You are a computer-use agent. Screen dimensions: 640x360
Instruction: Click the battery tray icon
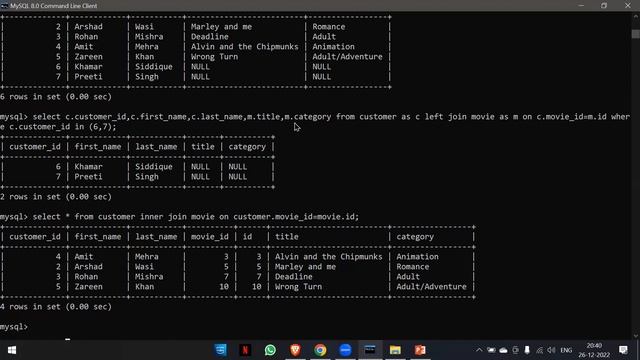[x=491, y=350]
